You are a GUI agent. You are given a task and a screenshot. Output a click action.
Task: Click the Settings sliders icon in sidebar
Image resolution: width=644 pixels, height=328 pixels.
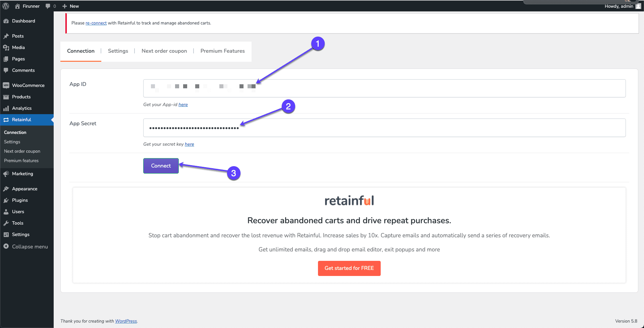tap(6, 234)
